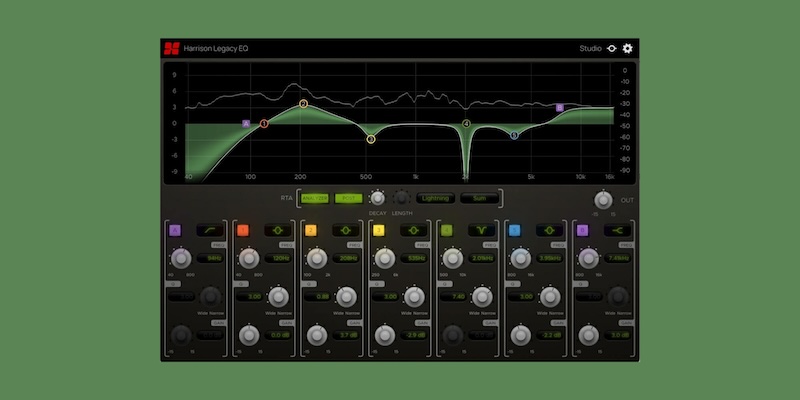Toggle band B purple enable button
This screenshot has height=400, width=800.
(x=582, y=231)
